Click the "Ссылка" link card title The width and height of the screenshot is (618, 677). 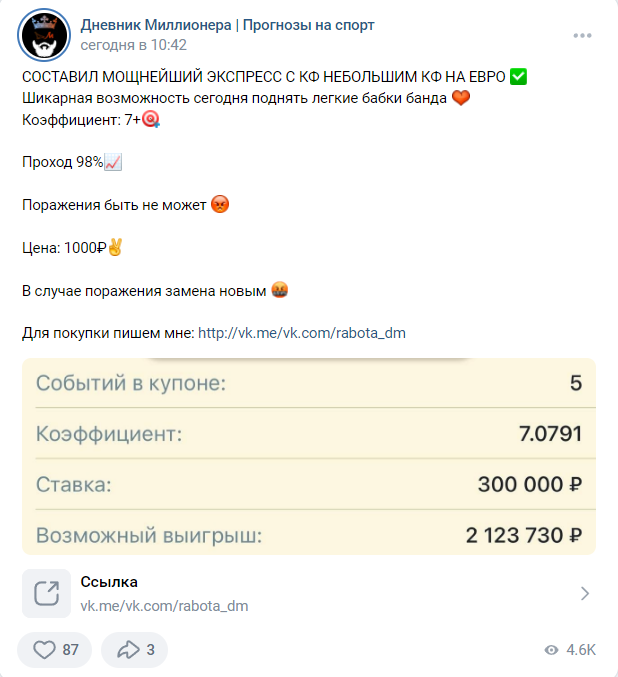click(109, 582)
